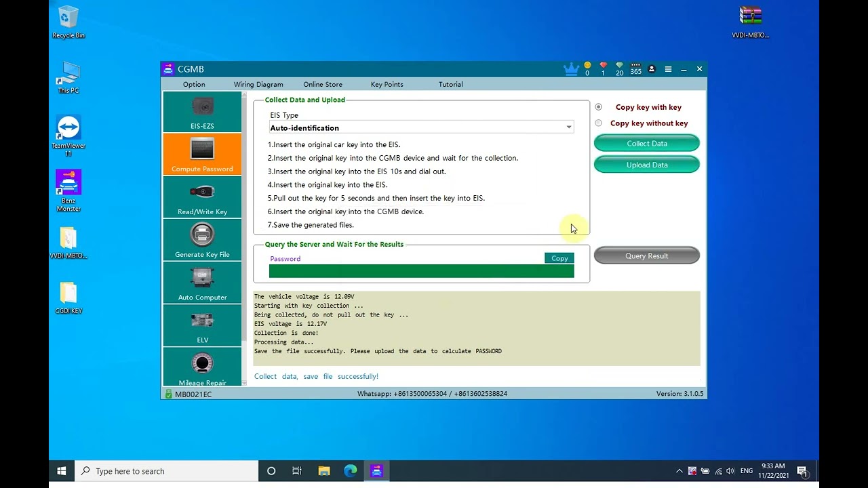This screenshot has width=868, height=488.
Task: Click the ENG language indicator
Action: [x=747, y=471]
